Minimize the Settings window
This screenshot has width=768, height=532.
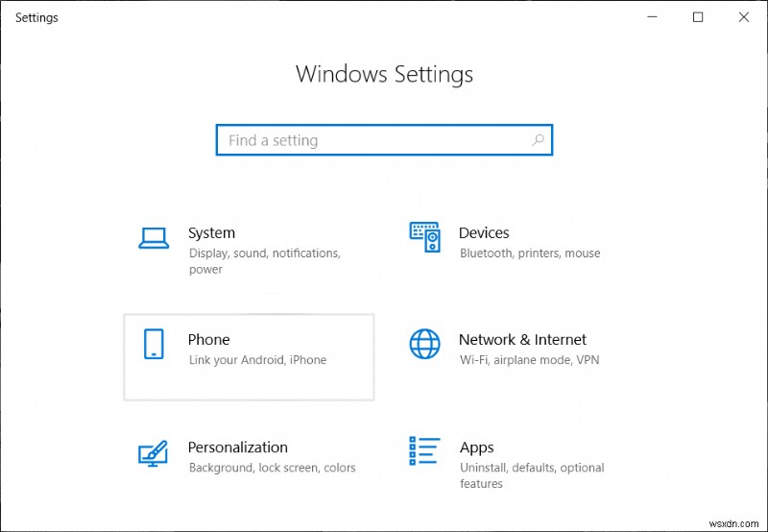653,17
